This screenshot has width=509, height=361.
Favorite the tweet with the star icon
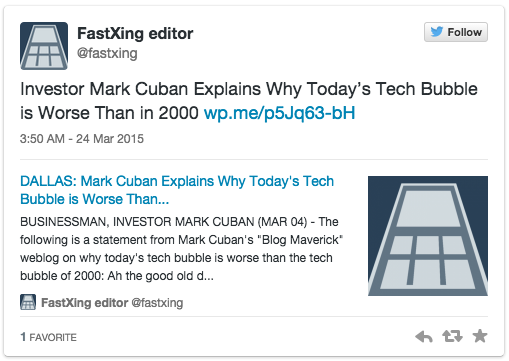click(480, 336)
